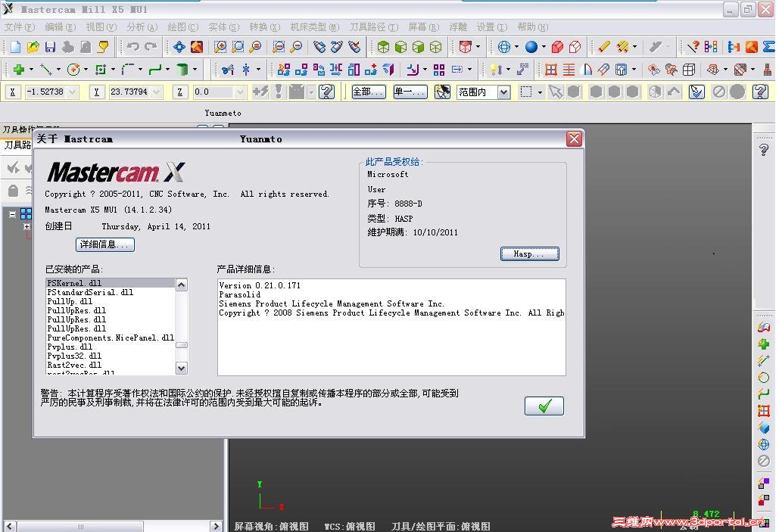Expand the create point dropdown arrow
Image resolution: width=779 pixels, height=532 pixels.
pyautogui.click(x=31, y=70)
